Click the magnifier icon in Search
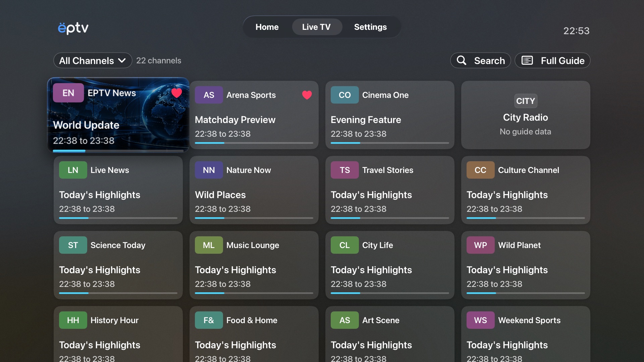 (x=462, y=60)
